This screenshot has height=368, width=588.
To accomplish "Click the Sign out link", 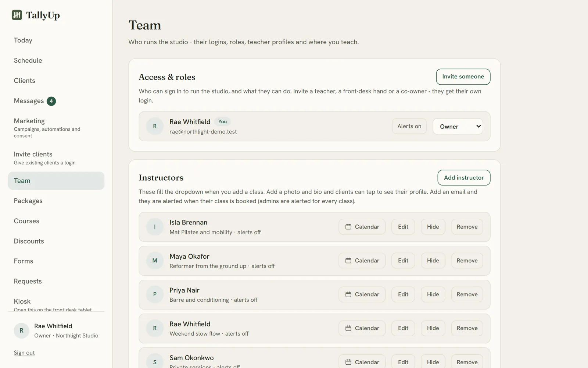I will [x=24, y=353].
